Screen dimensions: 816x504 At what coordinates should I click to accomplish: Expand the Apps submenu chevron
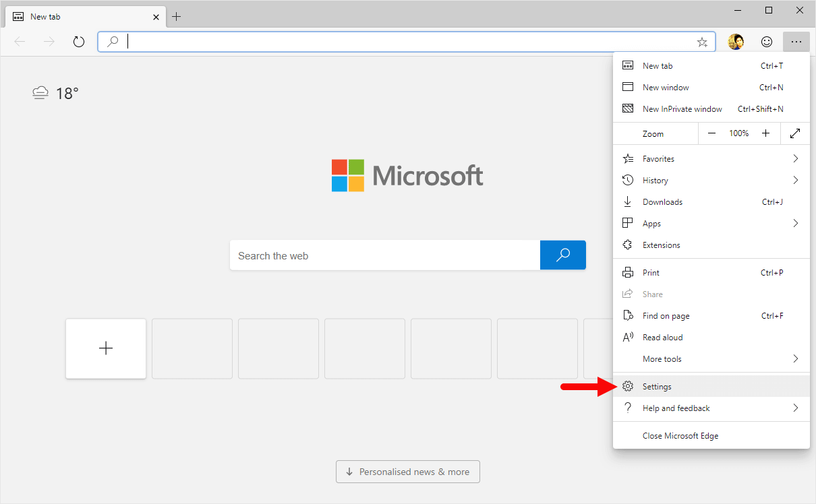click(x=796, y=223)
